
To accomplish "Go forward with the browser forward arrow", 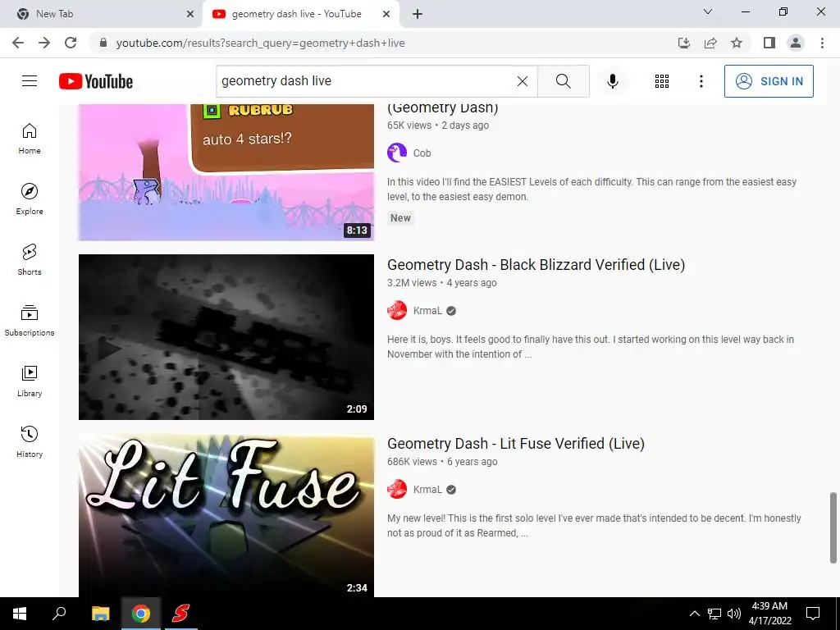I will [x=44, y=43].
